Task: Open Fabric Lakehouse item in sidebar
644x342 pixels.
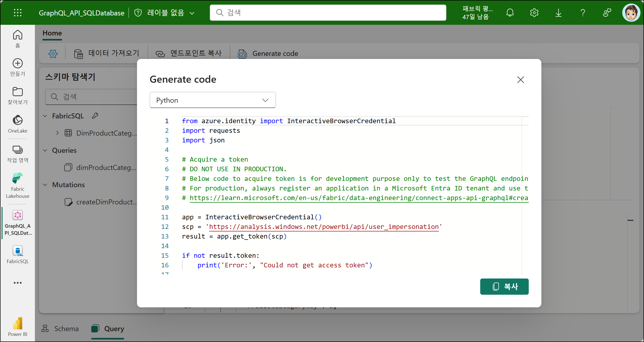Action: coord(17,185)
